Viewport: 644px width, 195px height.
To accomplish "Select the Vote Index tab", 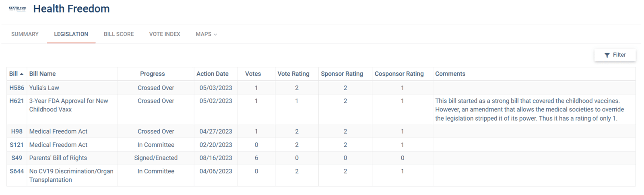I will [x=165, y=34].
